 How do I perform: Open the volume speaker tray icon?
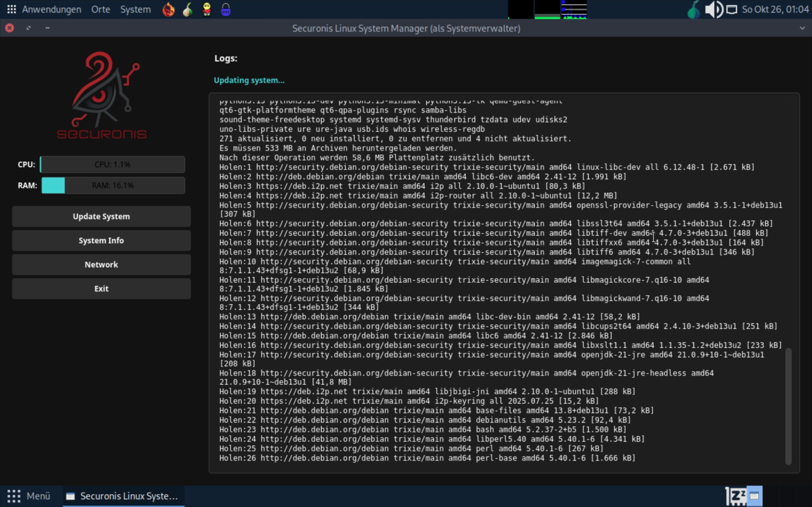(713, 10)
